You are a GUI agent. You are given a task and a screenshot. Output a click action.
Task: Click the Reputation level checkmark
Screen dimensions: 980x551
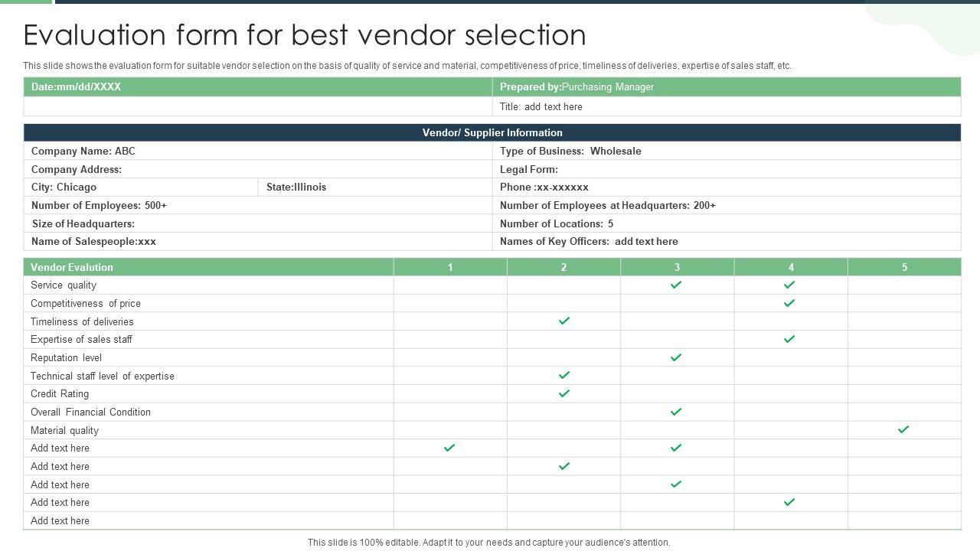point(676,357)
